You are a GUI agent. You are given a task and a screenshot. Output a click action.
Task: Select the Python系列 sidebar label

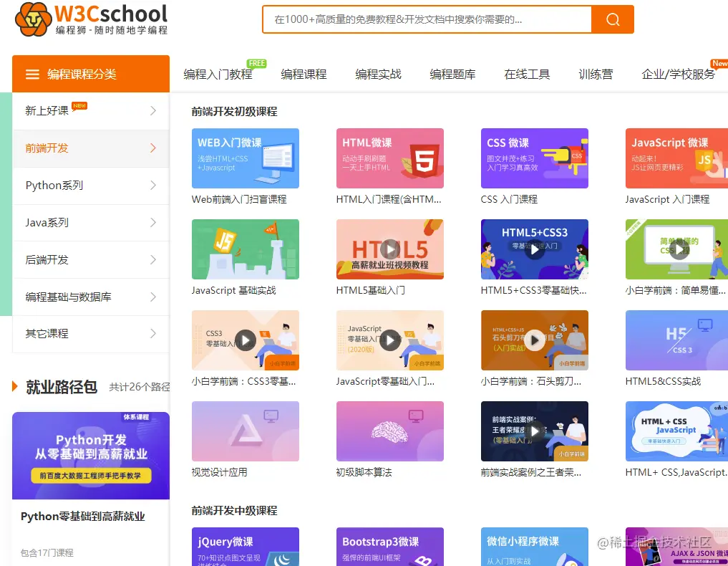pos(54,186)
